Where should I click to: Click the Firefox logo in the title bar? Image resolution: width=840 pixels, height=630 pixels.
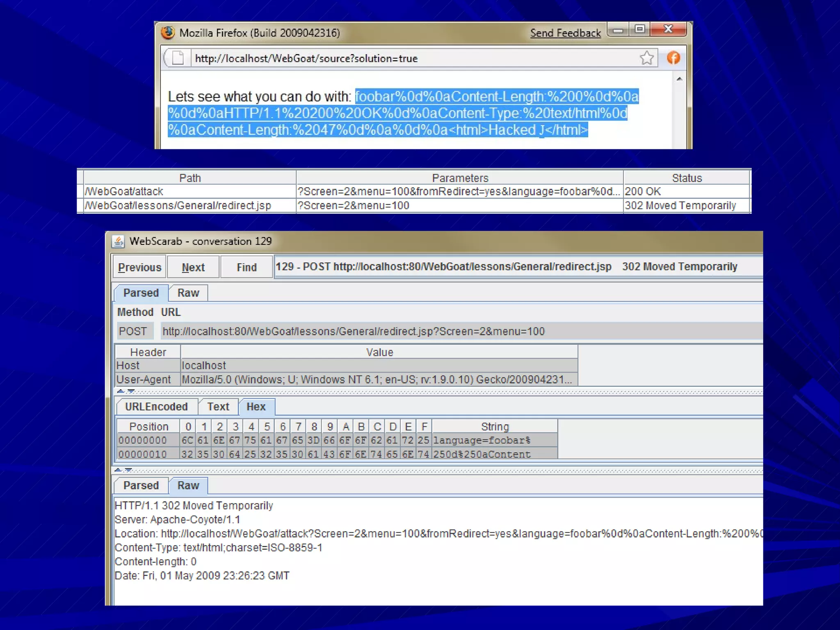coord(168,32)
